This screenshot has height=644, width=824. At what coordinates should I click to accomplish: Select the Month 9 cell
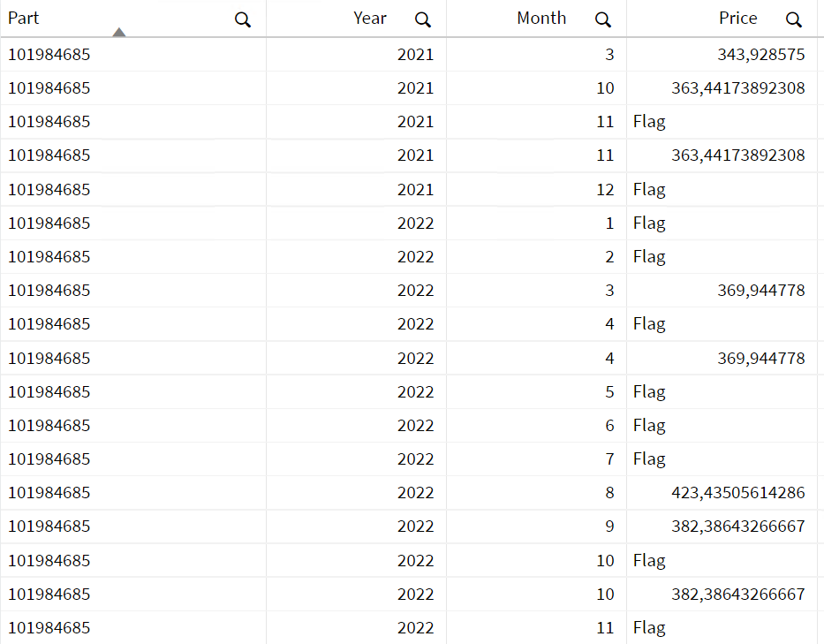coord(609,527)
